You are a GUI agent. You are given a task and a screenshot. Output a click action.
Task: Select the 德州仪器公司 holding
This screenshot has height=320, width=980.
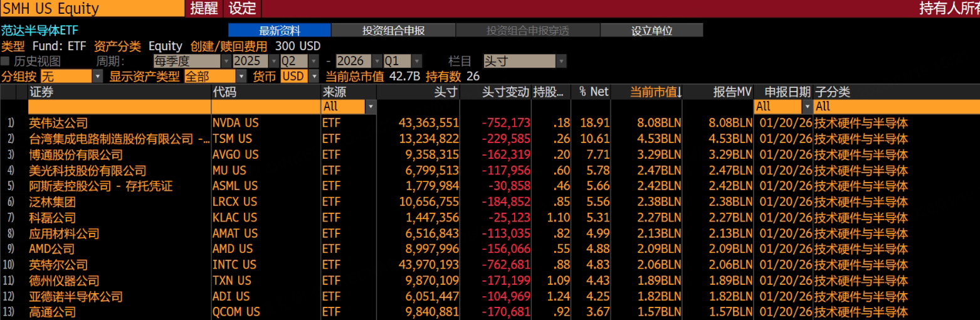(64, 280)
